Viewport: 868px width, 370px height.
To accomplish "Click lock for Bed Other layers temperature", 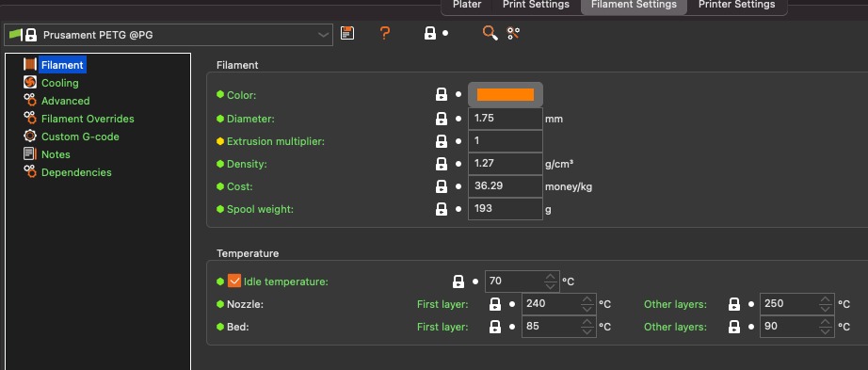I will coord(734,327).
